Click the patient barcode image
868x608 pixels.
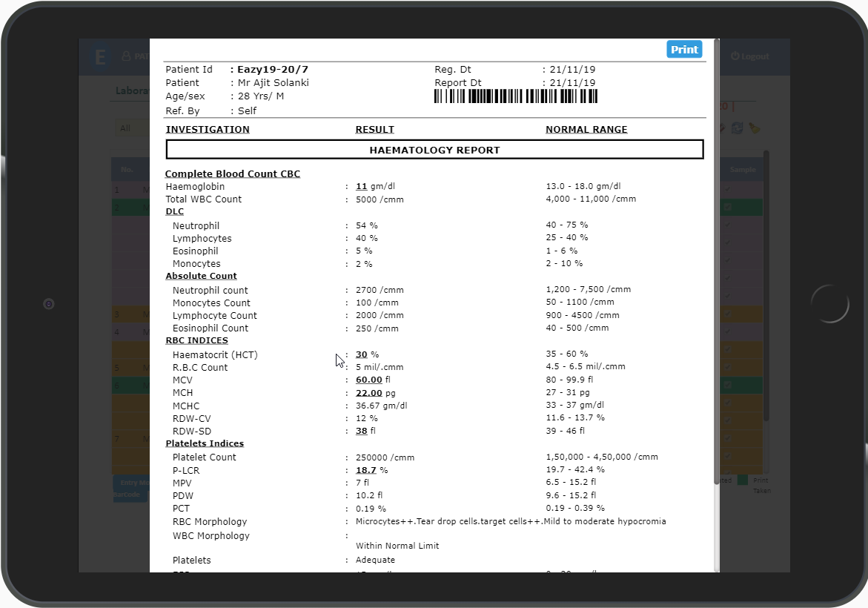coord(515,96)
